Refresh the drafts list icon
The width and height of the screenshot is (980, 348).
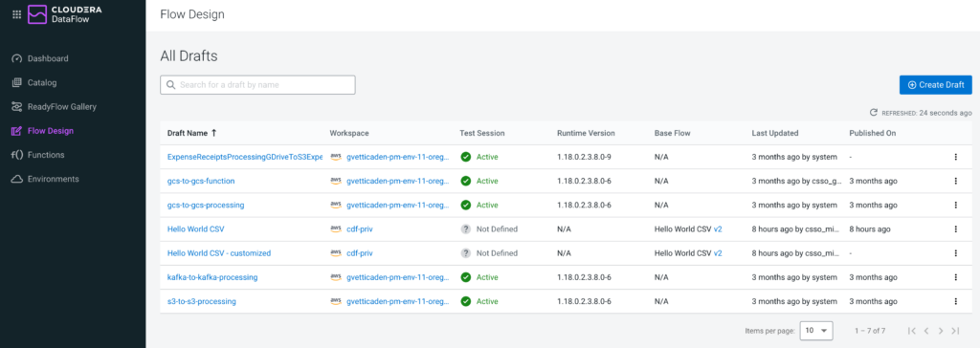pyautogui.click(x=874, y=113)
